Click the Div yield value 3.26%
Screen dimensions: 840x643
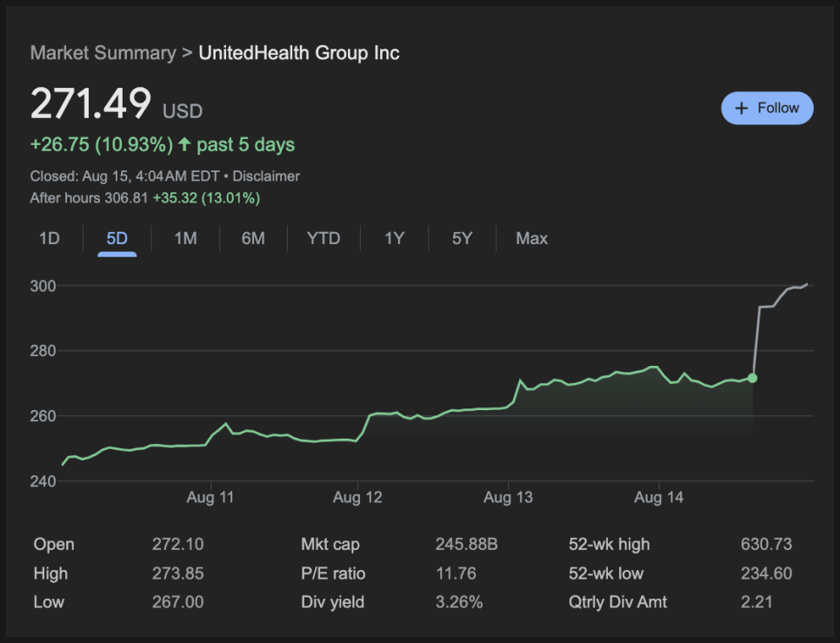[x=459, y=602]
